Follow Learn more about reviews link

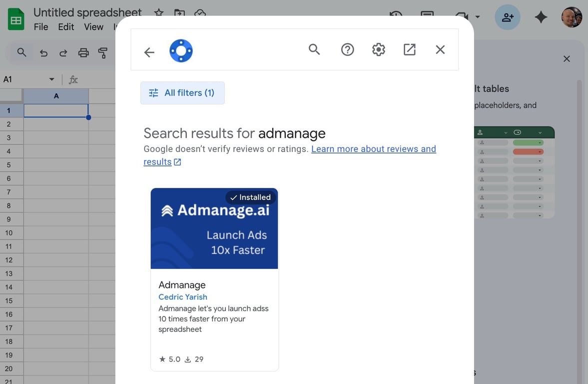(x=290, y=155)
